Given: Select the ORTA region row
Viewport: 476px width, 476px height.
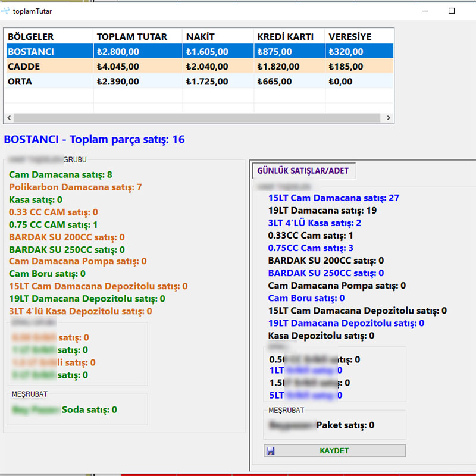Looking at the screenshot, I should point(20,82).
